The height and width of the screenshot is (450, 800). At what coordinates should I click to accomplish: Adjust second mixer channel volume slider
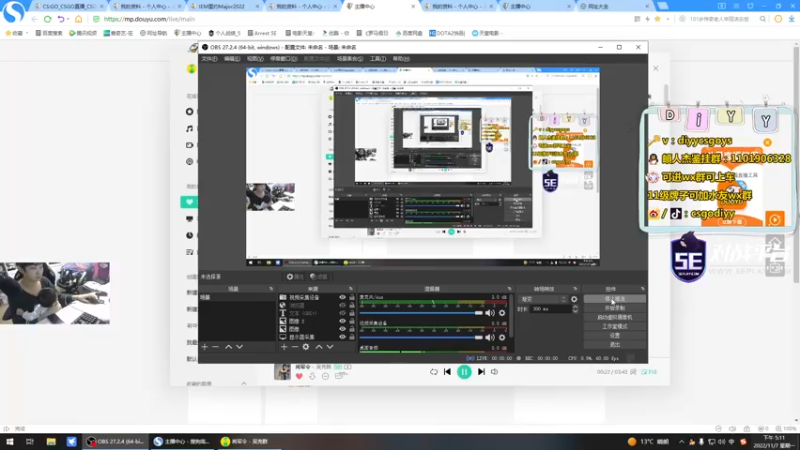click(421, 337)
